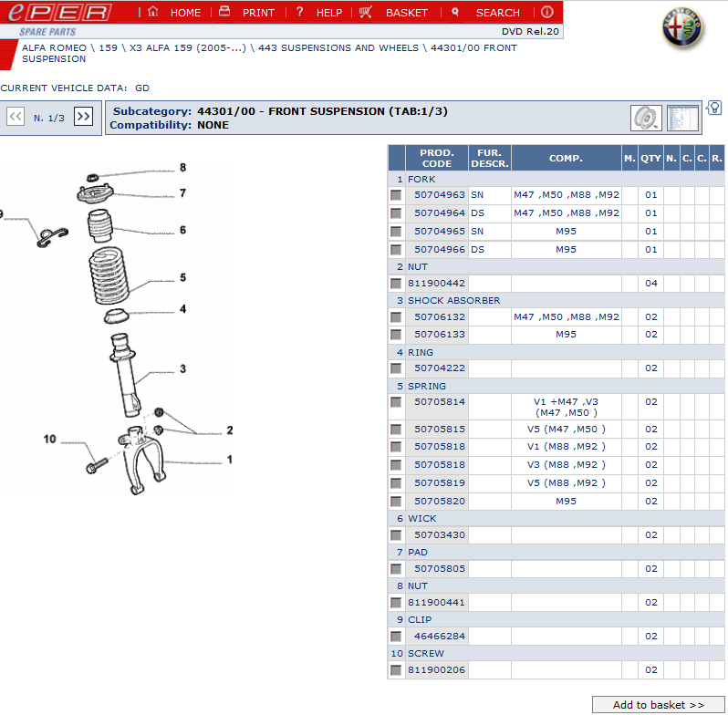728x715 pixels.
Task: Click diagram callout number 8
Action: pos(183,168)
